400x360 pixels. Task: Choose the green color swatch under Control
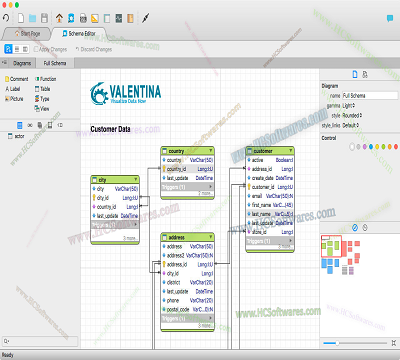point(384,146)
